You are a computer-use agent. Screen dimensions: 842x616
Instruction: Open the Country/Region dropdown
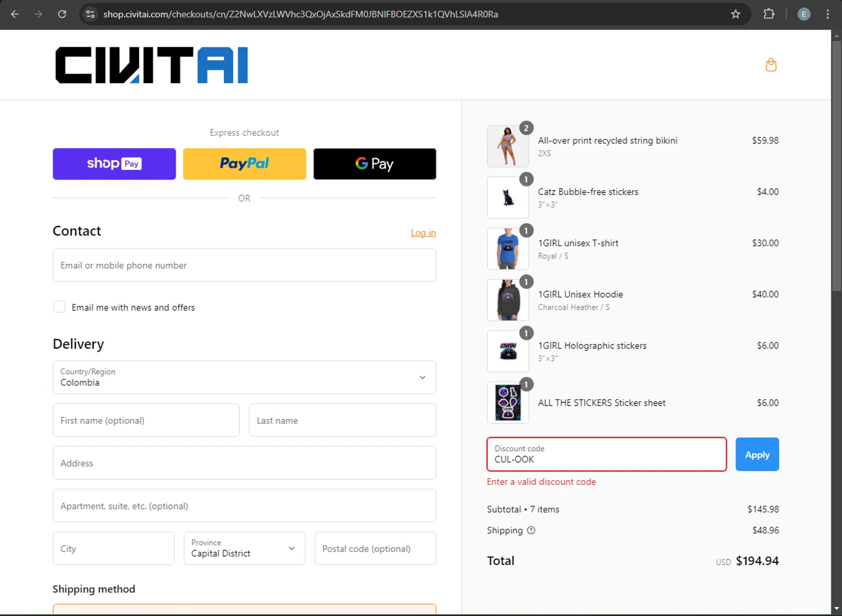pos(244,377)
